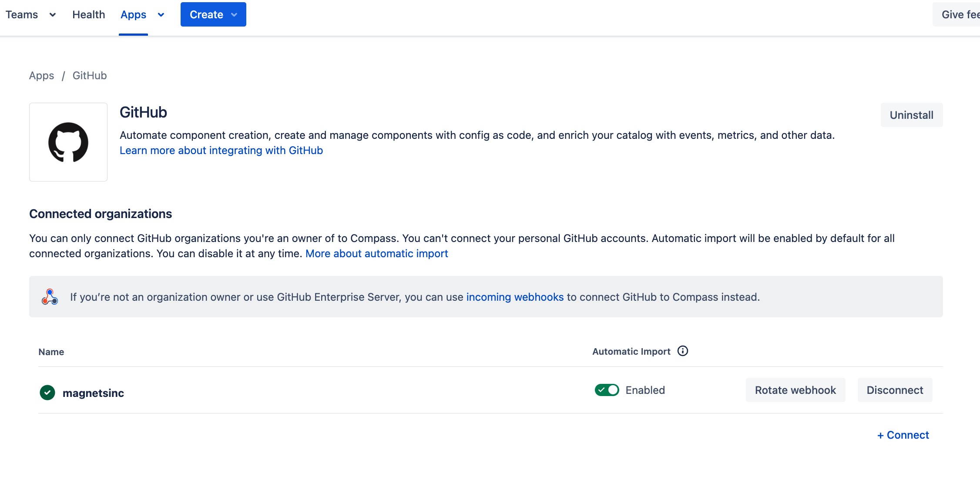Viewport: 980px width, 477px height.
Task: Click the GitHub octocat logo
Action: (x=68, y=142)
